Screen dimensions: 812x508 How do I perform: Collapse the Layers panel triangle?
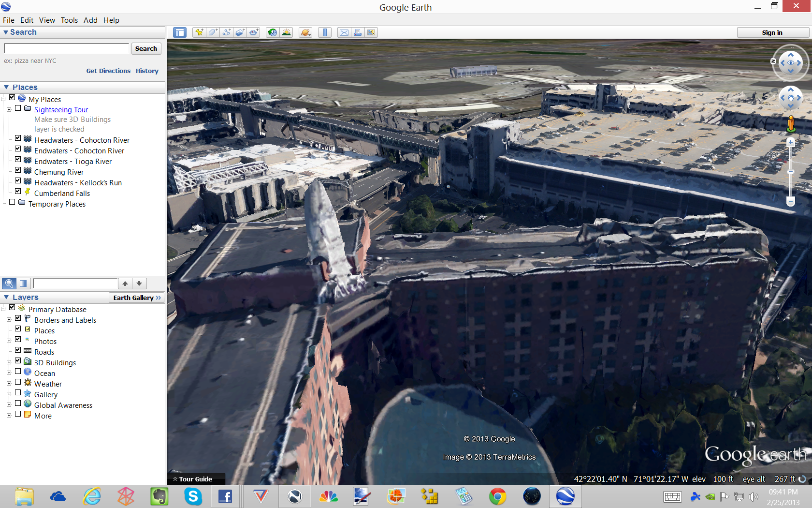6,298
